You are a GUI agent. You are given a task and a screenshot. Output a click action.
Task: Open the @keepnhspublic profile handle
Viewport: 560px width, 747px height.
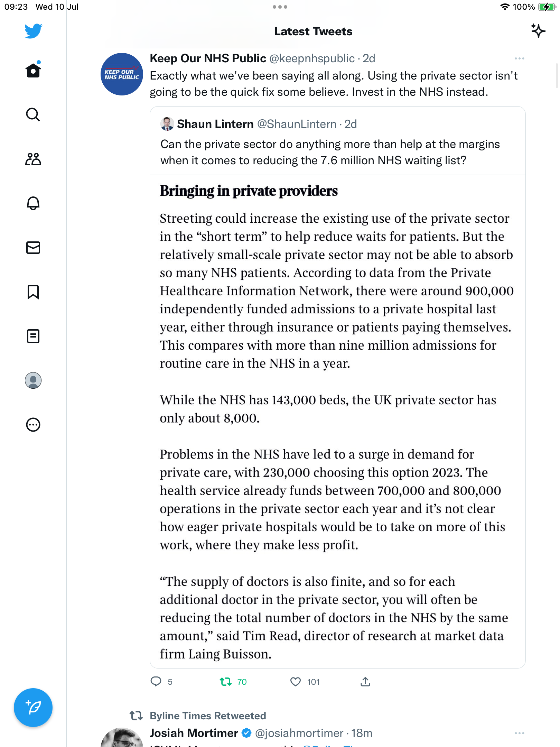[x=312, y=58]
